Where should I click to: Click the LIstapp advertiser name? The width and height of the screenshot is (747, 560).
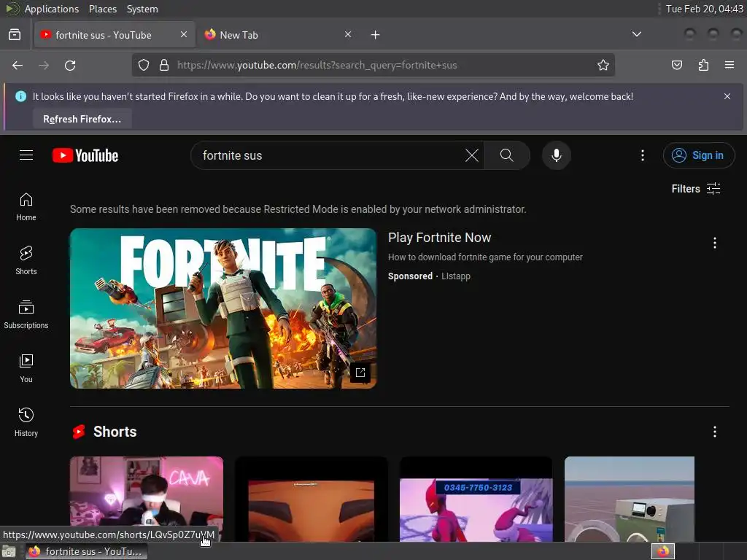(455, 276)
